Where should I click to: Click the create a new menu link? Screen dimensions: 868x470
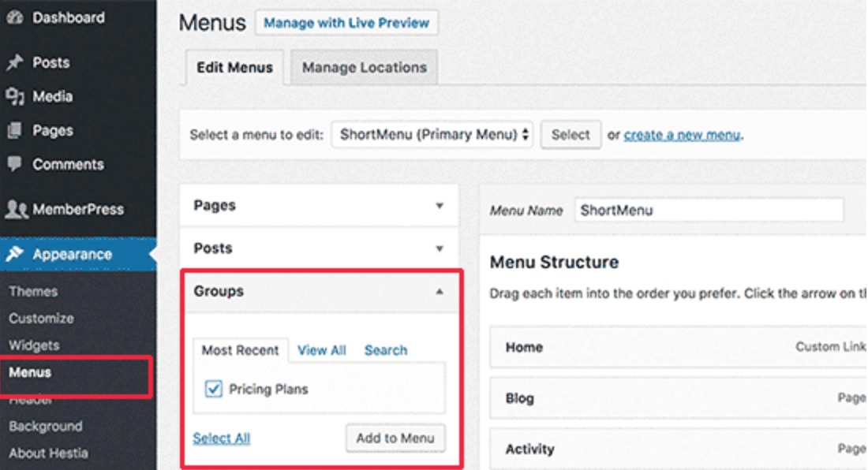(682, 135)
